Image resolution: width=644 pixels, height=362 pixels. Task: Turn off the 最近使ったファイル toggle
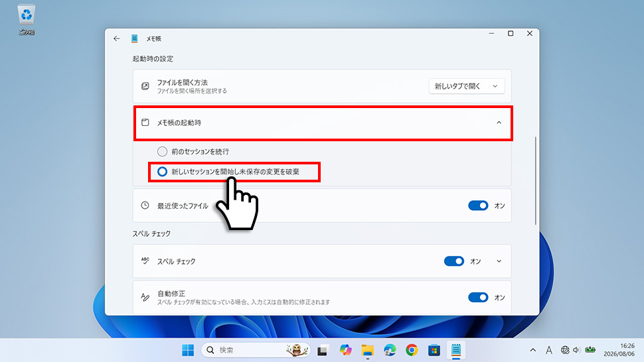point(478,206)
